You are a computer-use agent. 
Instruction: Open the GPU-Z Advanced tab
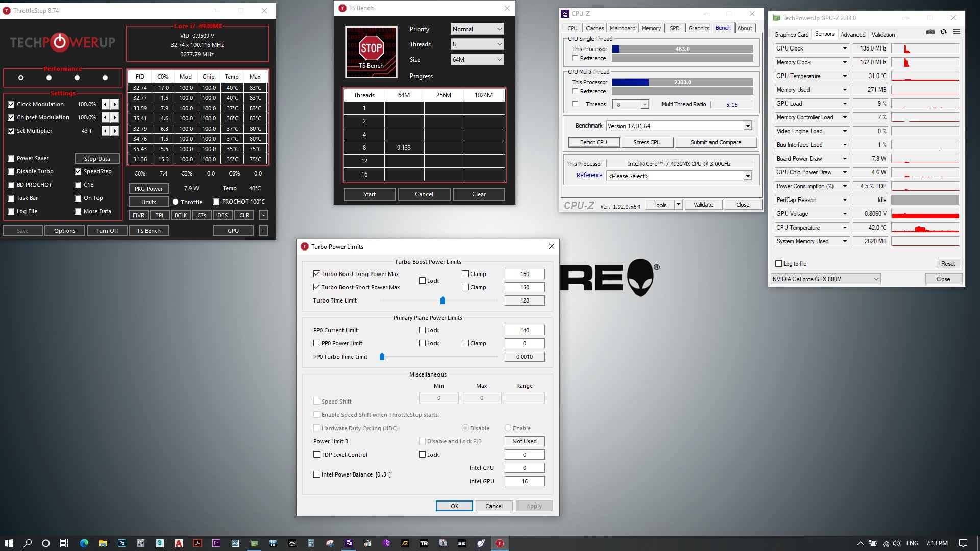(853, 35)
